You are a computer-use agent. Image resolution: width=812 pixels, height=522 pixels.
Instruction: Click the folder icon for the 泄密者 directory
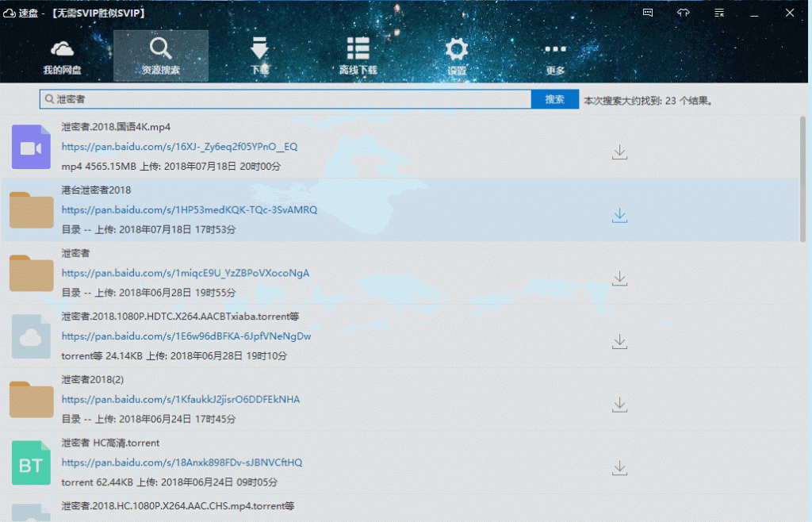click(31, 274)
